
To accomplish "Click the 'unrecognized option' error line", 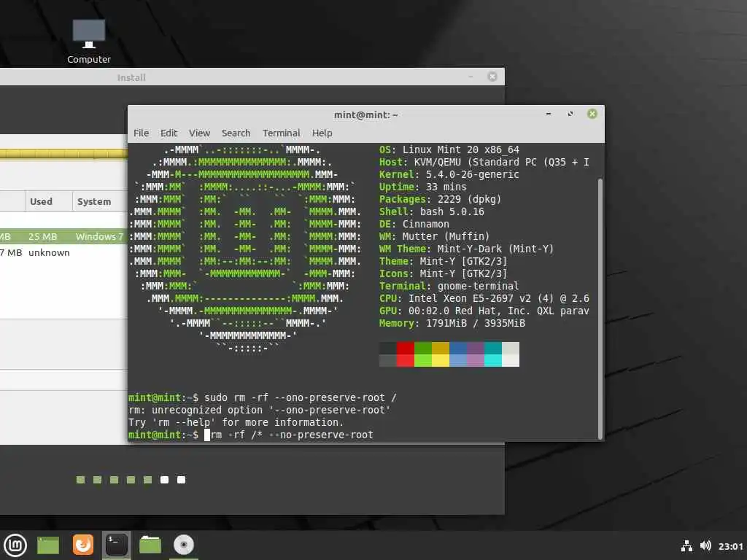I will coord(259,410).
